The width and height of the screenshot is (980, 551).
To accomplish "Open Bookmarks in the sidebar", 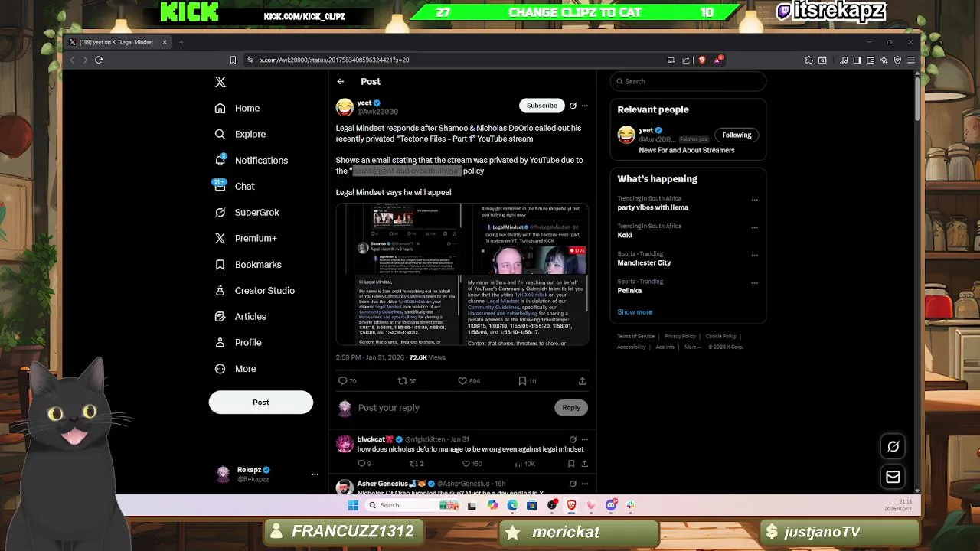I will pos(248,264).
